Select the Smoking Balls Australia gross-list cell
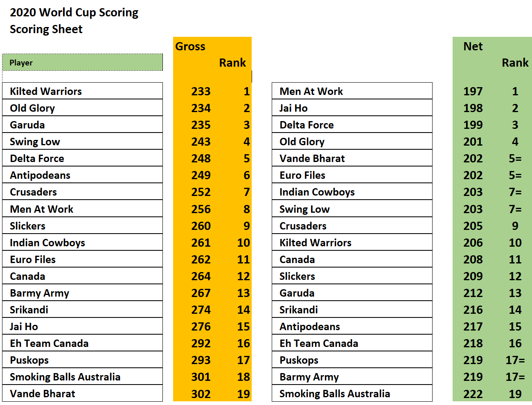This screenshot has width=532, height=405. point(82,377)
